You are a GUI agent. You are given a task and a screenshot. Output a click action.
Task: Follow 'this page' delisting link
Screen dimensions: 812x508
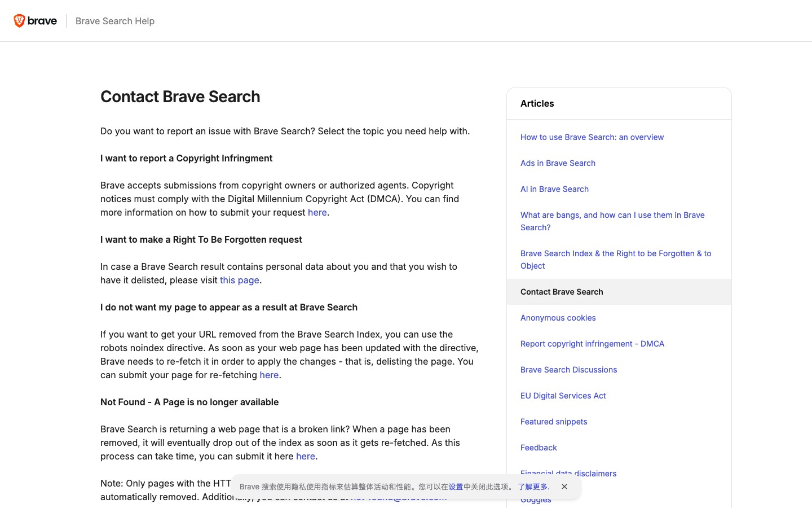[240, 280]
